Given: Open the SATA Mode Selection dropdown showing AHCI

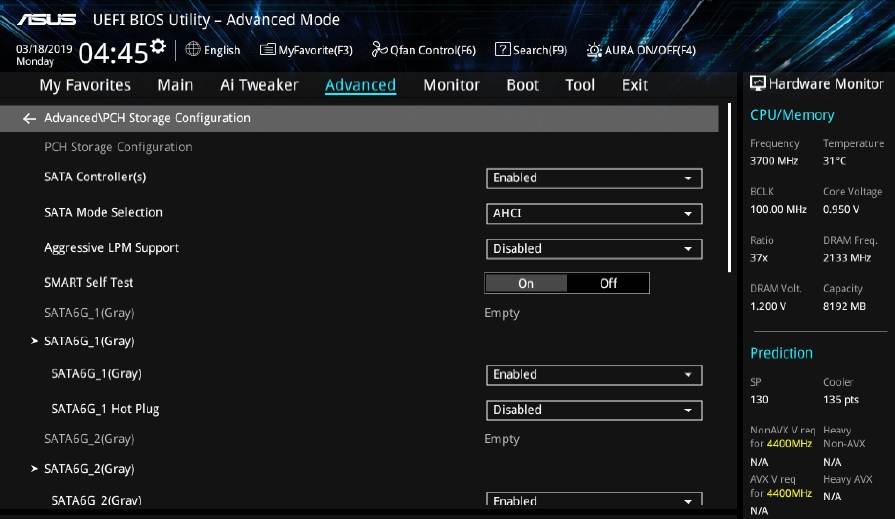Looking at the screenshot, I should pos(594,214).
